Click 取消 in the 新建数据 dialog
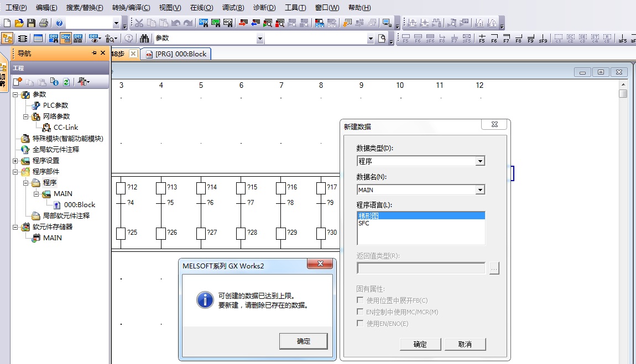 click(x=465, y=344)
